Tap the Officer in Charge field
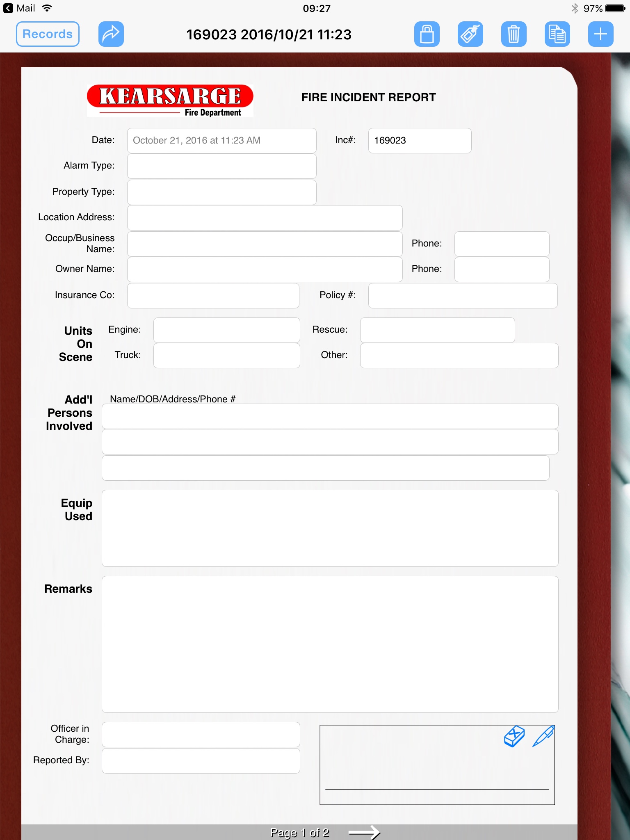This screenshot has width=630, height=840. pyautogui.click(x=201, y=735)
